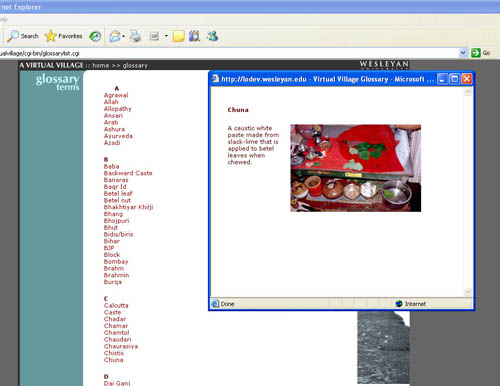Open the Baqr Id glossary term

click(x=115, y=187)
